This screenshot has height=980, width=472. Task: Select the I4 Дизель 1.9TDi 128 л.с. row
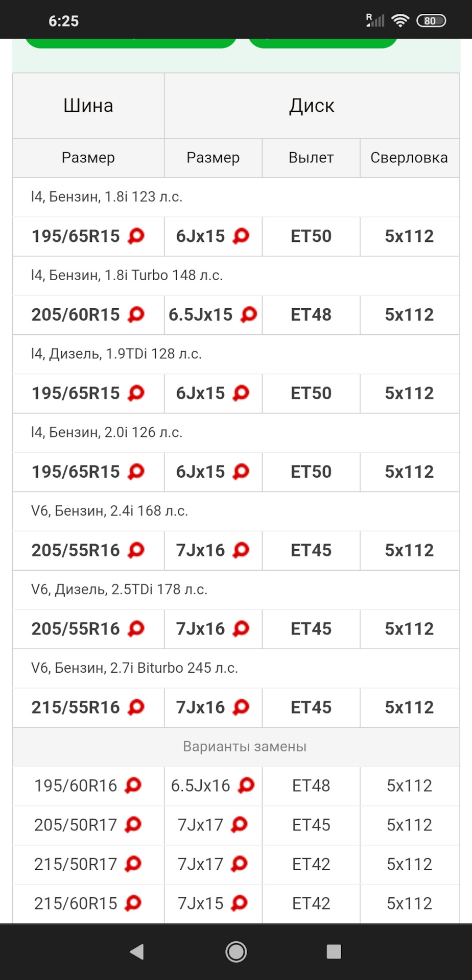(x=116, y=354)
